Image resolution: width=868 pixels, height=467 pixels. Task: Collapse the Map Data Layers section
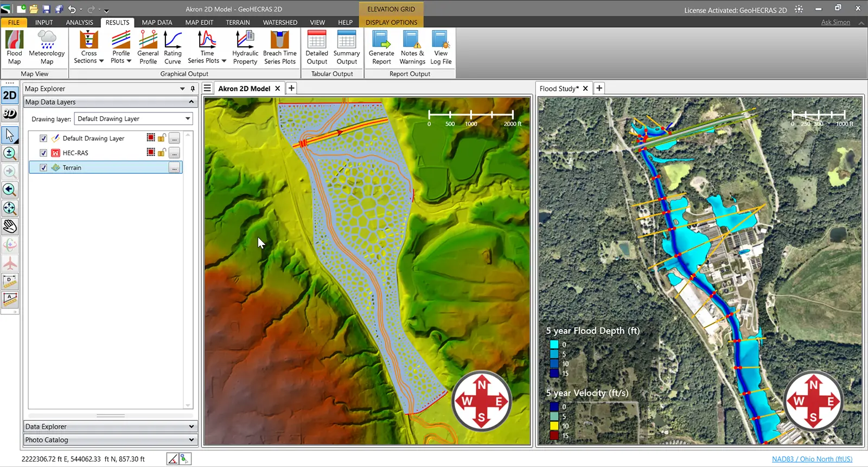pyautogui.click(x=191, y=102)
